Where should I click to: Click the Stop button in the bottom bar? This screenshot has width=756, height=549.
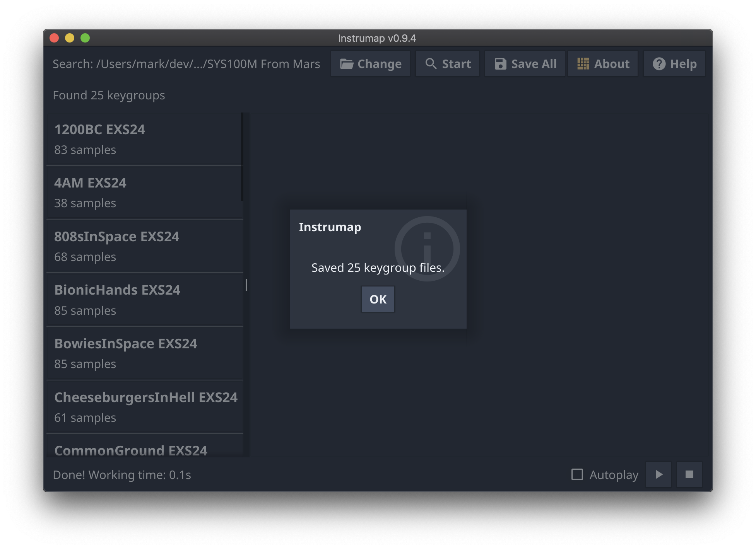click(689, 474)
